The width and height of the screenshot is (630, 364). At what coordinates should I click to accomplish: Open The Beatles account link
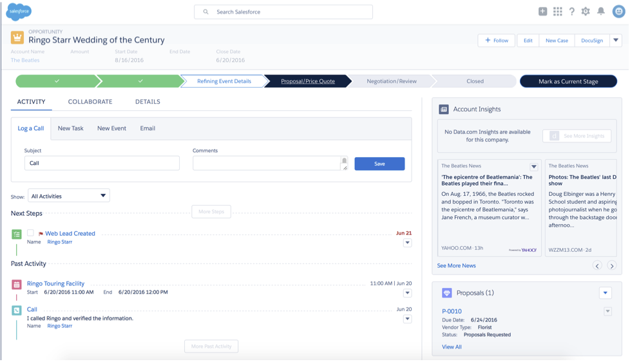pos(25,61)
